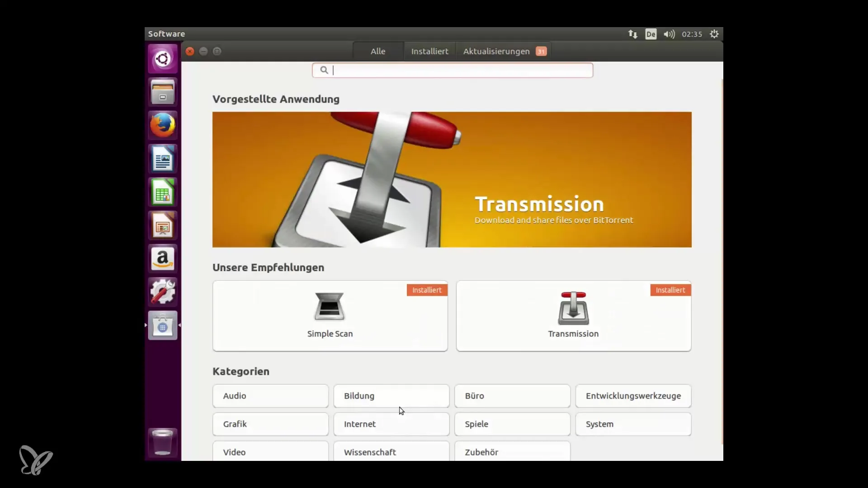The height and width of the screenshot is (488, 868).
Task: Click the search magnifier icon
Action: (x=324, y=70)
